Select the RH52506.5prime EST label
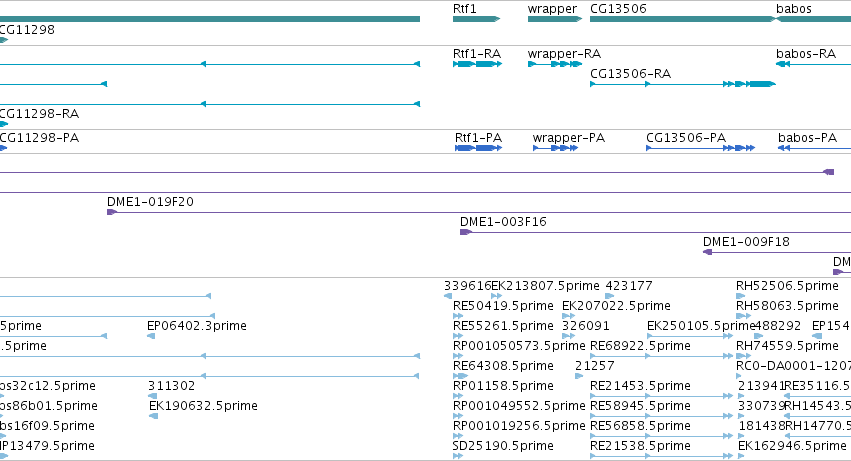Screen dimensions: 851x461 click(x=788, y=286)
